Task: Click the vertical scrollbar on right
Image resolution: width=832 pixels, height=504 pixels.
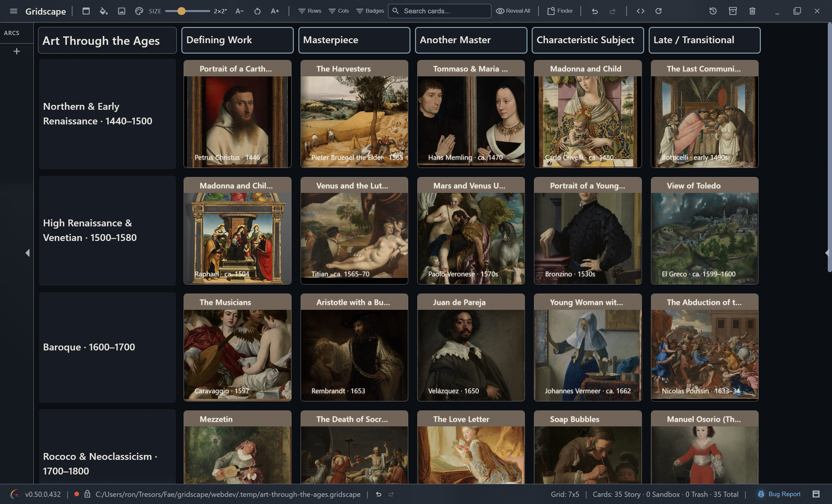Action: click(x=829, y=147)
